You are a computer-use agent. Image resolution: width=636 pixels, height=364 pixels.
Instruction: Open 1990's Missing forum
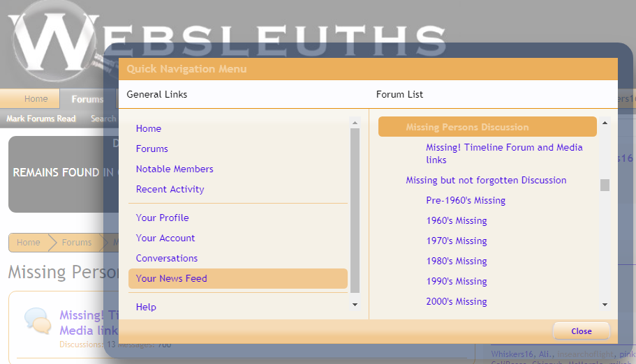click(457, 281)
